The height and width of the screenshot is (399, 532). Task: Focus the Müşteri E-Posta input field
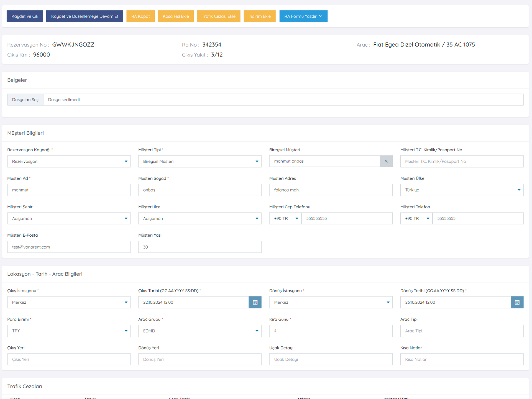pos(69,247)
